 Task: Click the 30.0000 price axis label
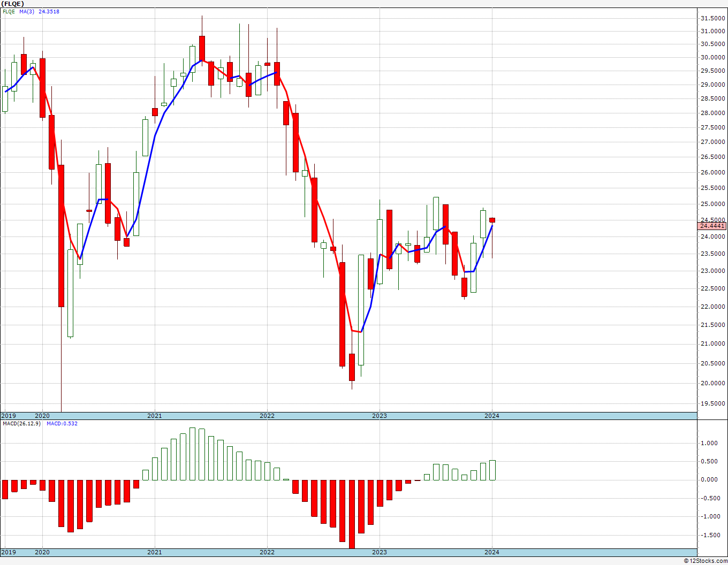pos(713,58)
